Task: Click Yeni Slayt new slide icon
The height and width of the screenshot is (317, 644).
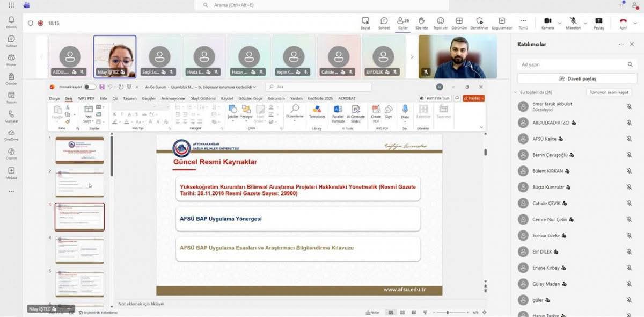Action: (x=89, y=113)
